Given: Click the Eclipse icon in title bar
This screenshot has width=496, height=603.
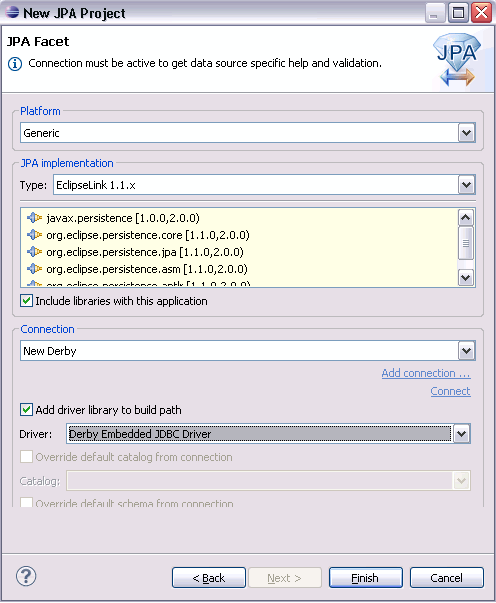Looking at the screenshot, I should 12,12.
